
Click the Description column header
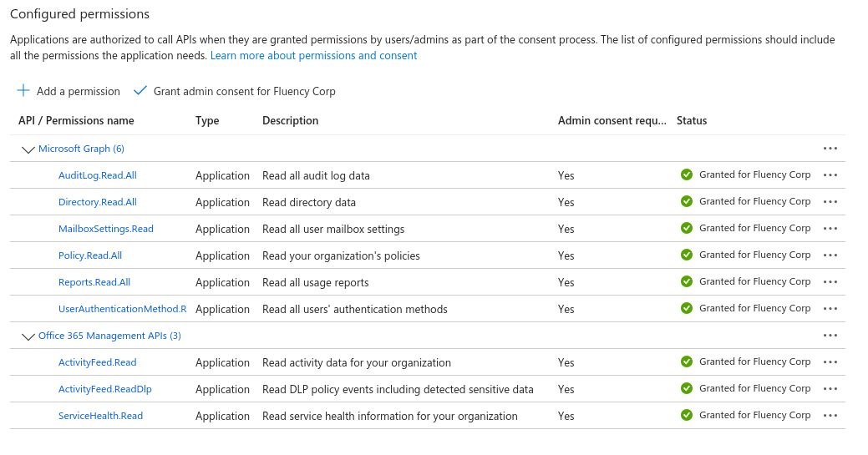tap(290, 121)
